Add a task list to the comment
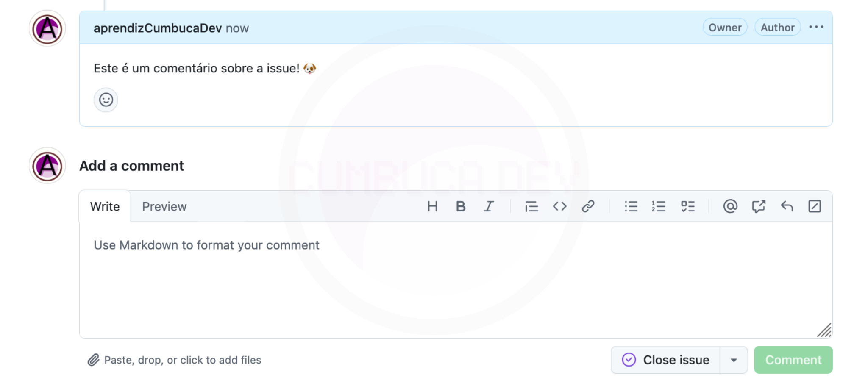The image size is (868, 386). (687, 206)
